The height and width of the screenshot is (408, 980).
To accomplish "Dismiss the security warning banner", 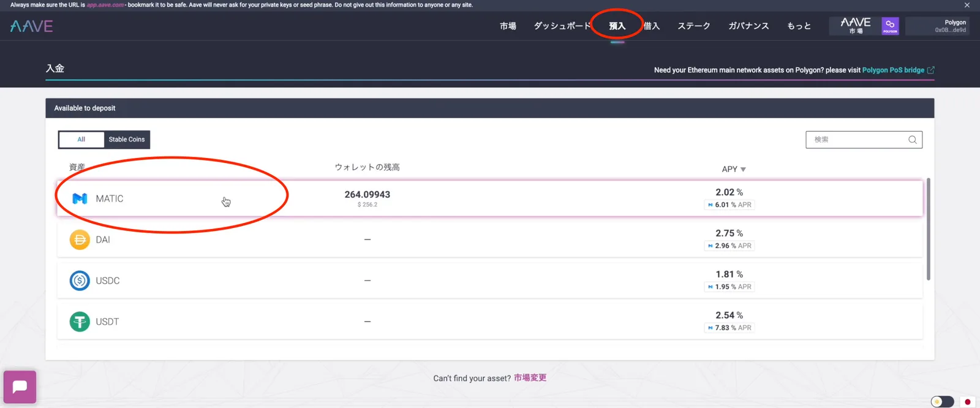I will [967, 5].
